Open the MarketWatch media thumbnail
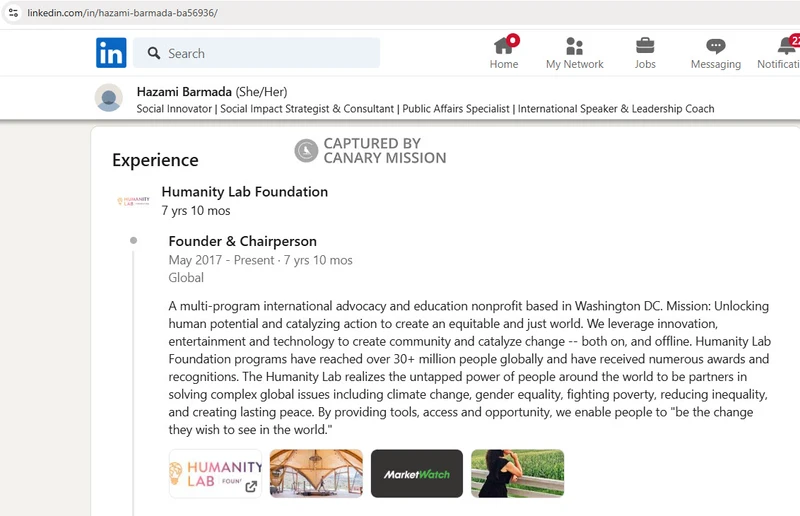Image resolution: width=800 pixels, height=516 pixels. click(x=417, y=474)
